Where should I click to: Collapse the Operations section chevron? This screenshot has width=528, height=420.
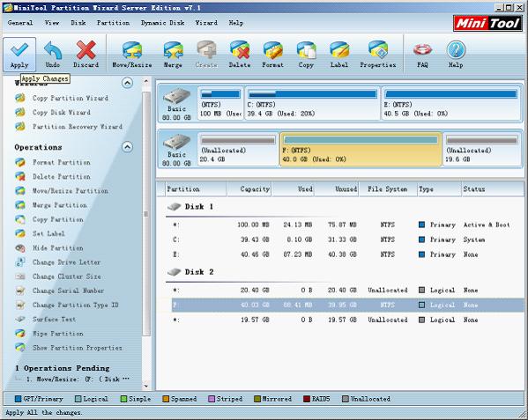pyautogui.click(x=127, y=147)
